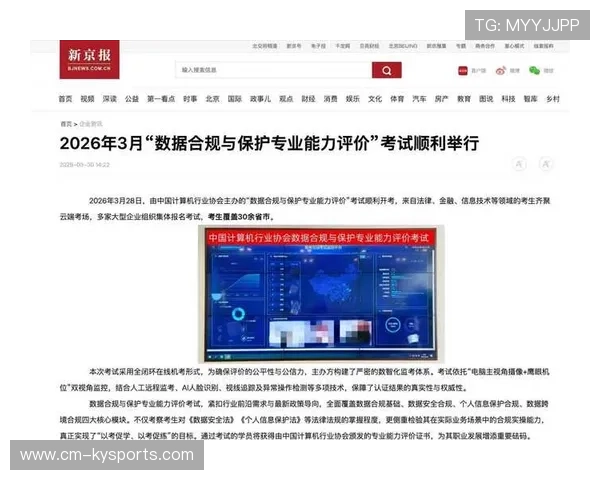
Task: Click the 线索报料 top link
Action: pos(543,46)
